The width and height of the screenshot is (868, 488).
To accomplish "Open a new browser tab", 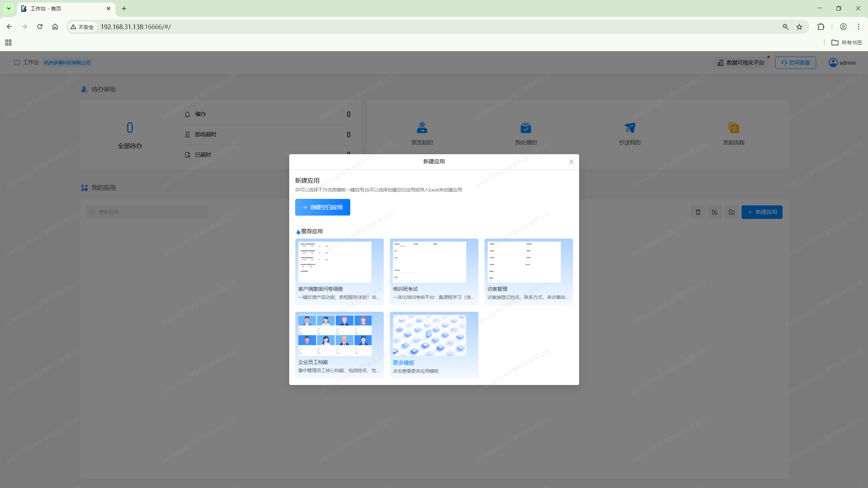I will [124, 8].
